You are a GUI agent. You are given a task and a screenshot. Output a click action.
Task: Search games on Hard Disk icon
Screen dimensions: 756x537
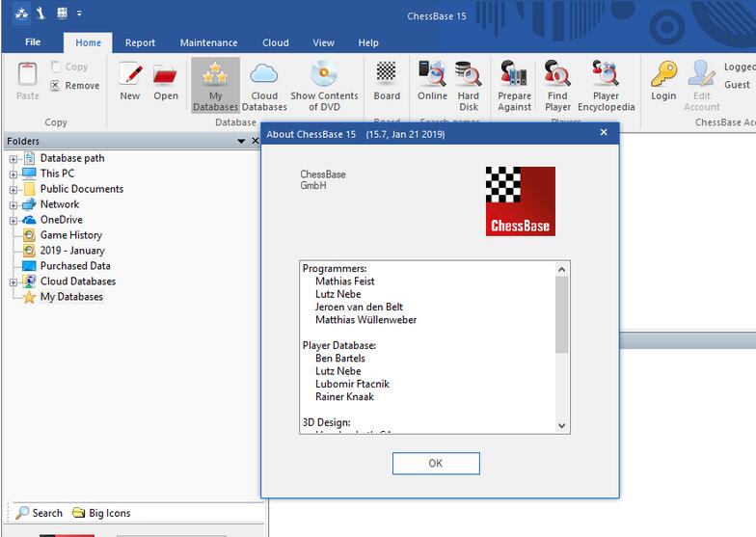point(469,73)
